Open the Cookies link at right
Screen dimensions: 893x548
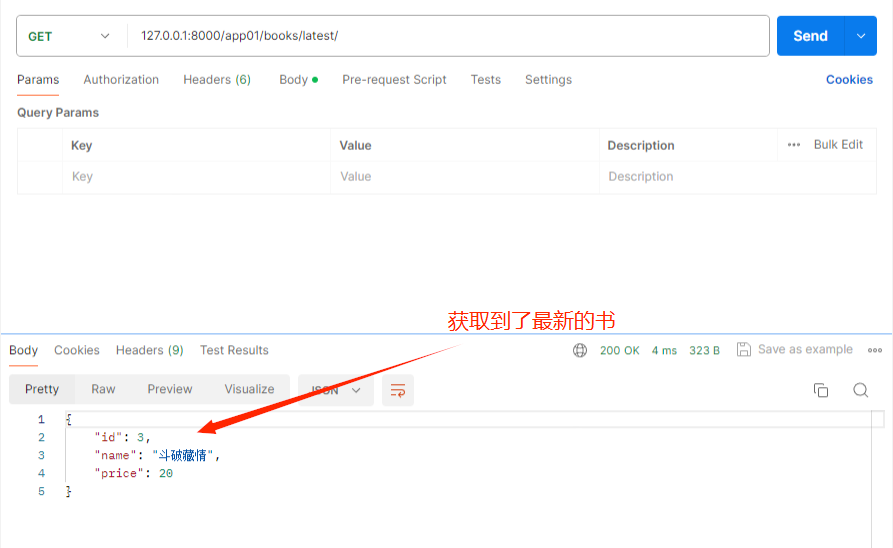(849, 80)
